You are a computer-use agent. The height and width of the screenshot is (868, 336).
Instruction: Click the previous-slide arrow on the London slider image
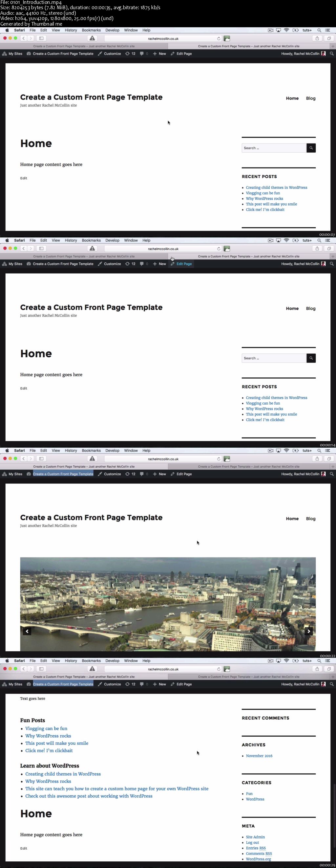click(27, 631)
